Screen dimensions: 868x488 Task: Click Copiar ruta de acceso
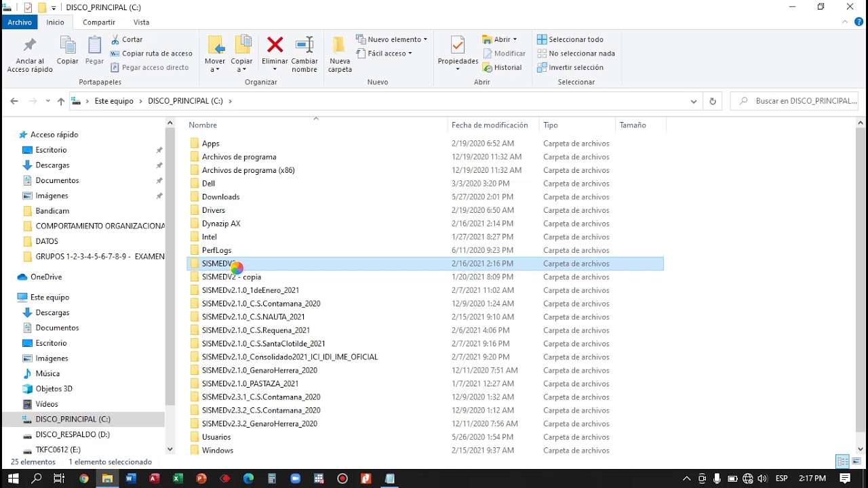[x=151, y=54]
